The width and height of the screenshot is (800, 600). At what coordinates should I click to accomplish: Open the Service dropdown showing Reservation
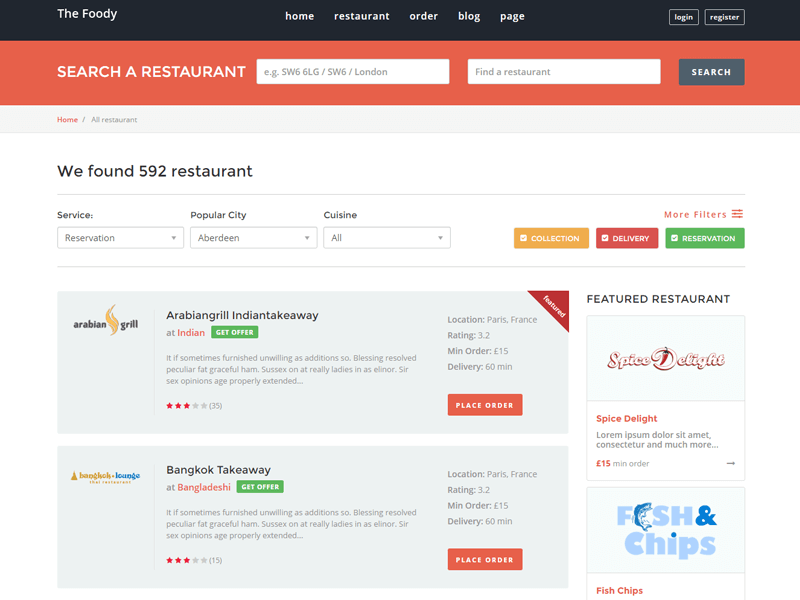[120, 238]
